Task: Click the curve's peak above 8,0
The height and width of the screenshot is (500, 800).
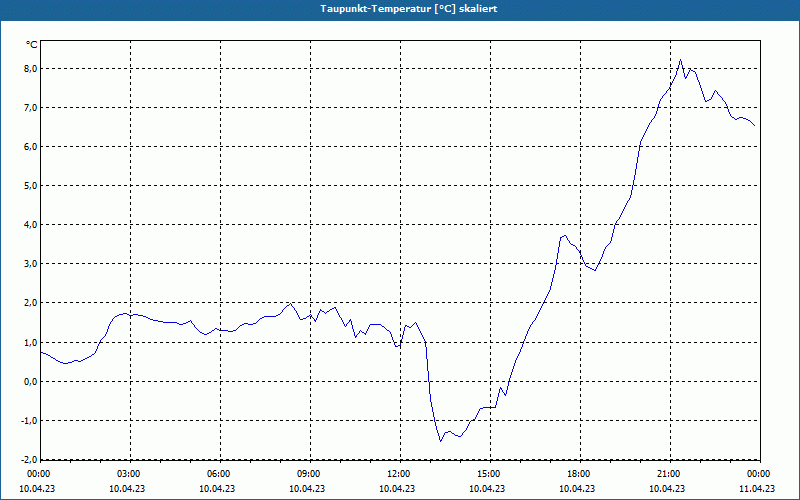Action: (x=680, y=60)
